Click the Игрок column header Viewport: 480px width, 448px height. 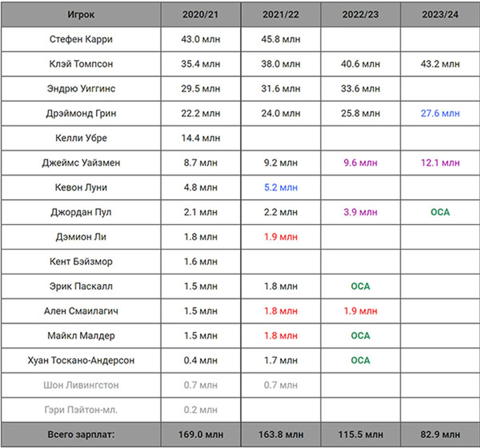point(81,14)
